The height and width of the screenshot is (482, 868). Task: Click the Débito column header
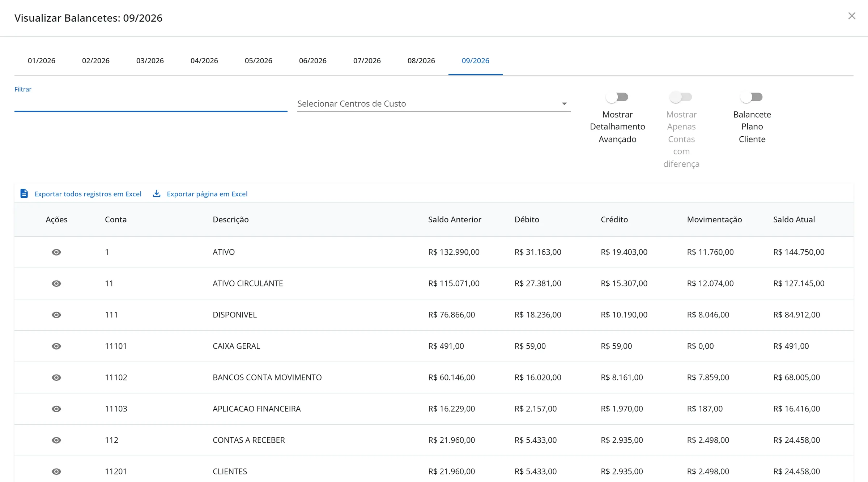click(x=527, y=219)
